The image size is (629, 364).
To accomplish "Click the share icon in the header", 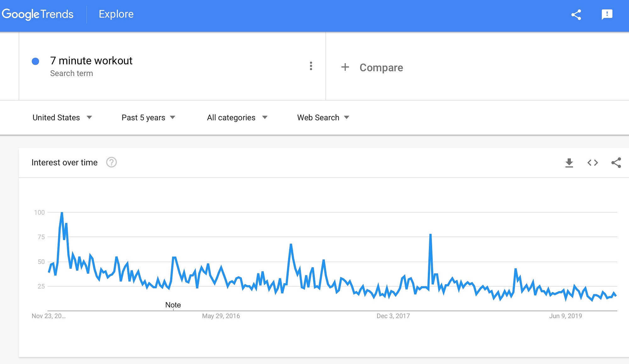I will coord(576,15).
